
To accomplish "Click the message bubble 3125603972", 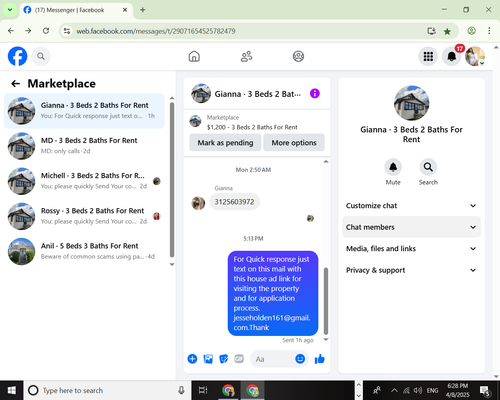I will tap(234, 202).
